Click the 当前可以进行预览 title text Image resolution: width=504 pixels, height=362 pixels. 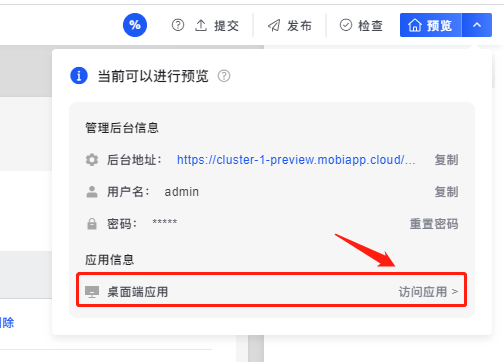(x=153, y=76)
